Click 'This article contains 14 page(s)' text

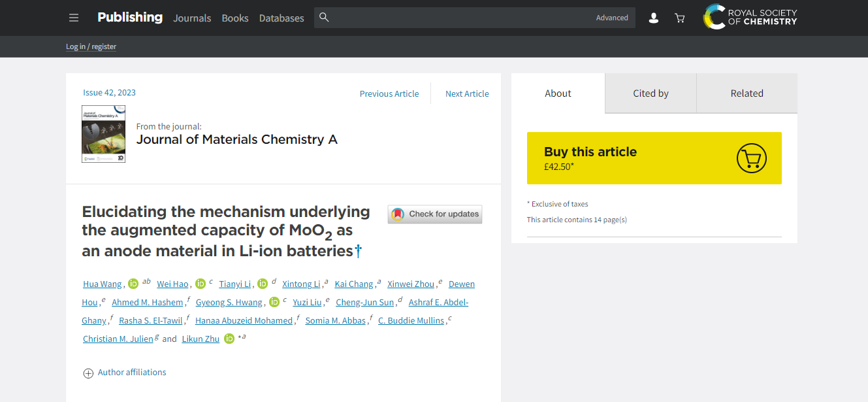[x=577, y=220]
